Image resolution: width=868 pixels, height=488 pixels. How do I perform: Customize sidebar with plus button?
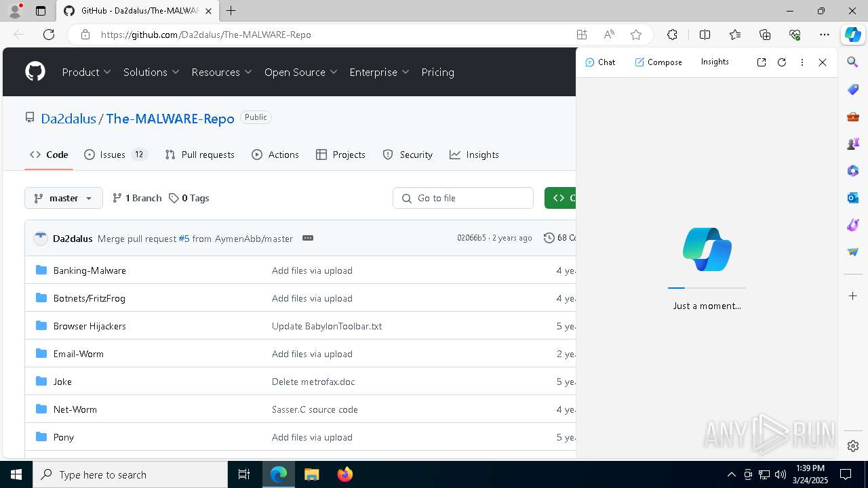(853, 296)
